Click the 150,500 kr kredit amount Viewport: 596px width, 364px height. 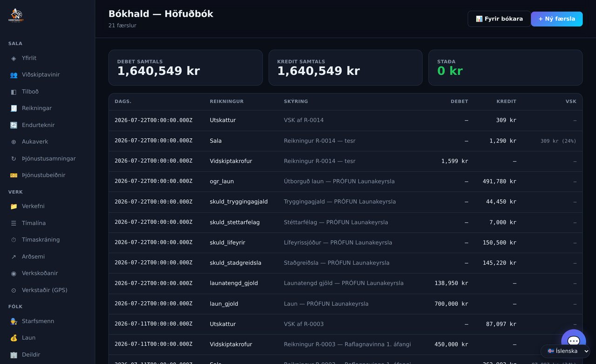(x=500, y=243)
